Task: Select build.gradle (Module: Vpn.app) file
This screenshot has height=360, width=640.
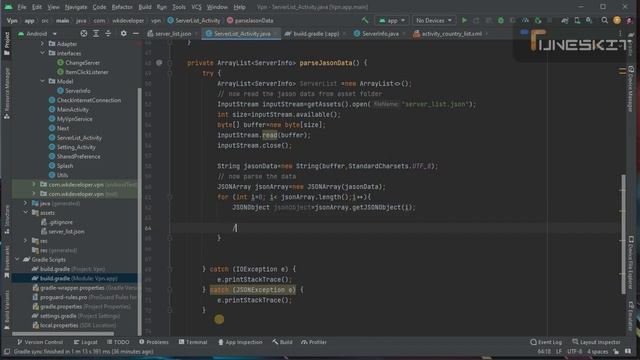Action: (75, 278)
